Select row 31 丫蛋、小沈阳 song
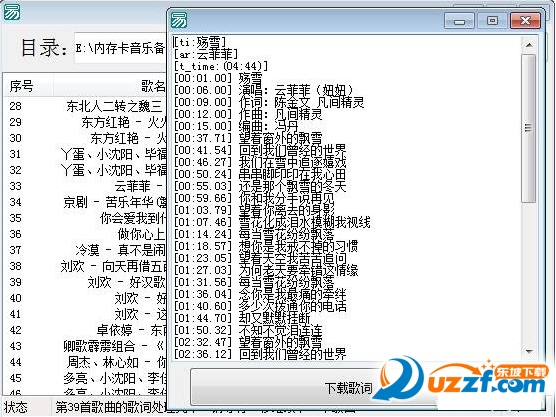This screenshot has height=417, width=556. pos(85,154)
